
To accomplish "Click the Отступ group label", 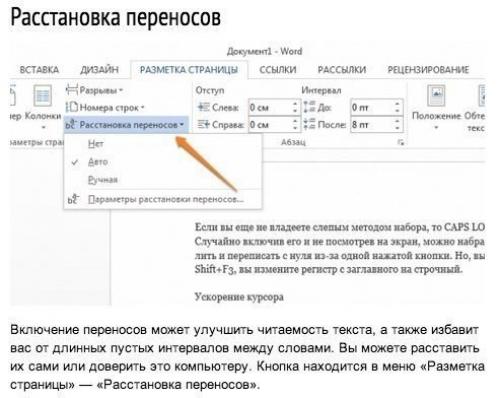I will tap(210, 90).
